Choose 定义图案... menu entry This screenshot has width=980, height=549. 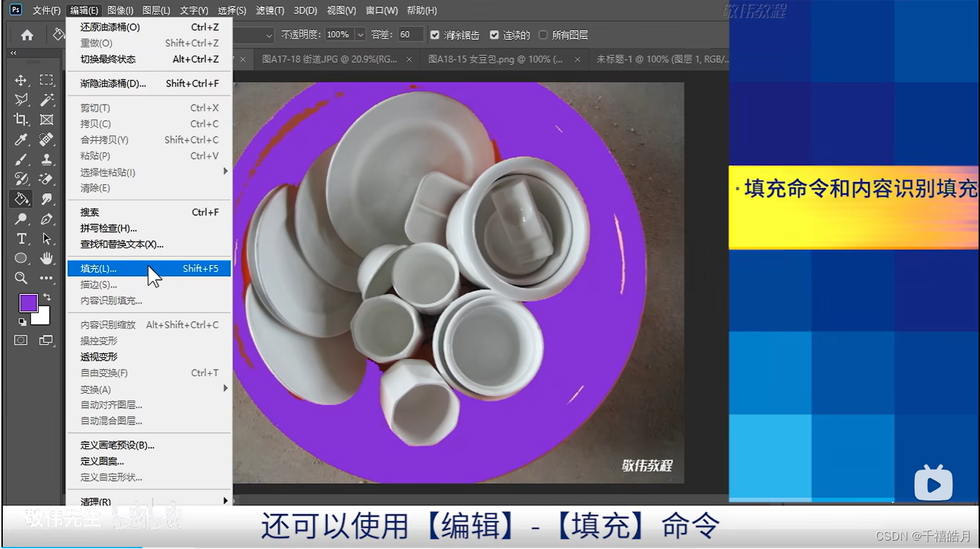coord(149,461)
